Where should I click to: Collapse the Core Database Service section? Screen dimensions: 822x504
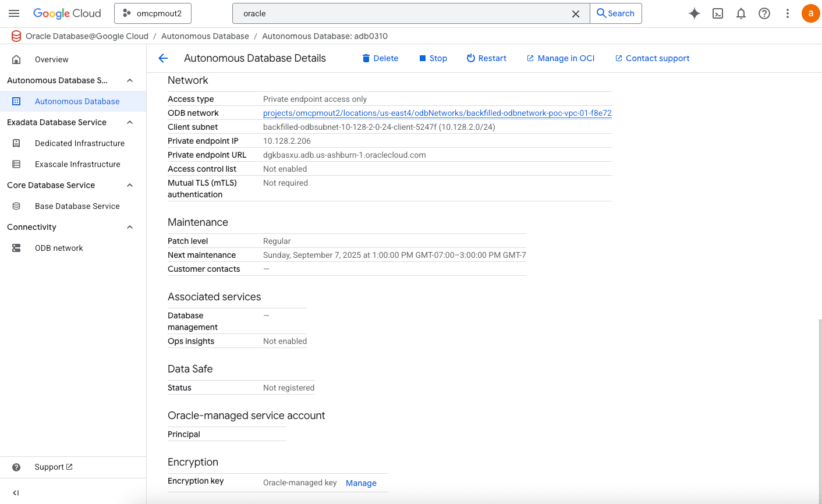129,185
